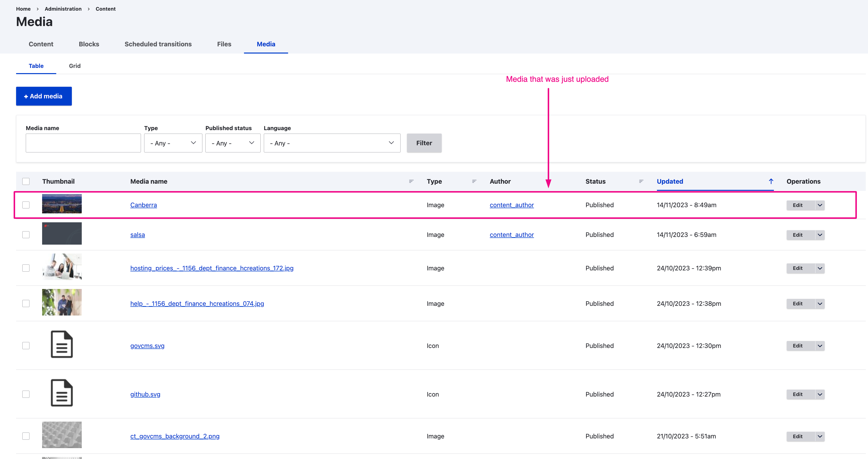Select the Canberra row checkbox

[26, 205]
